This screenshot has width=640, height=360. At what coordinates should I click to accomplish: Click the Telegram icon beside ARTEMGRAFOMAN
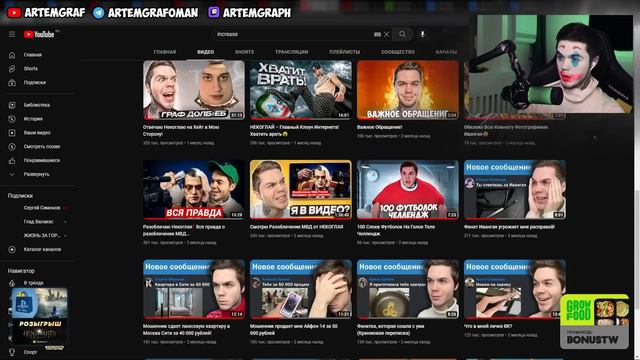tap(98, 13)
